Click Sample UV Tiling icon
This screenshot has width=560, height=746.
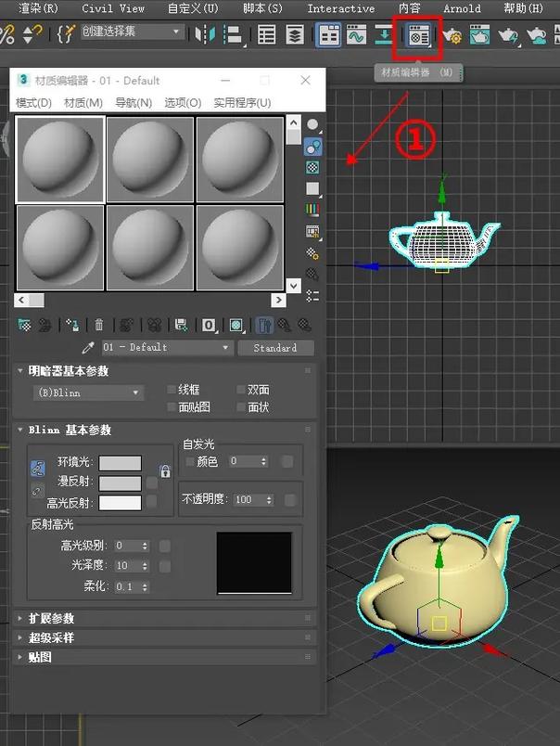click(x=312, y=189)
